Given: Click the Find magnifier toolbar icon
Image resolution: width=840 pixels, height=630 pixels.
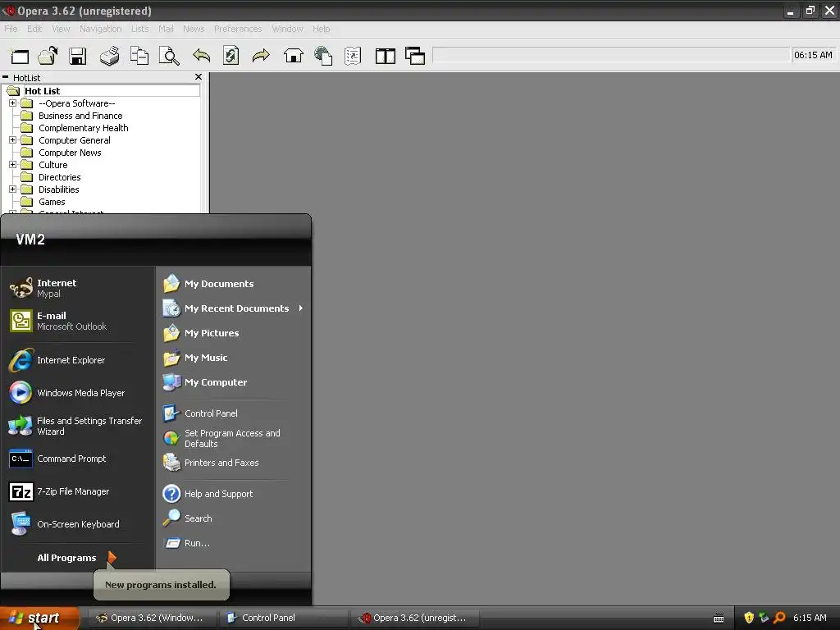Looking at the screenshot, I should tap(169, 56).
